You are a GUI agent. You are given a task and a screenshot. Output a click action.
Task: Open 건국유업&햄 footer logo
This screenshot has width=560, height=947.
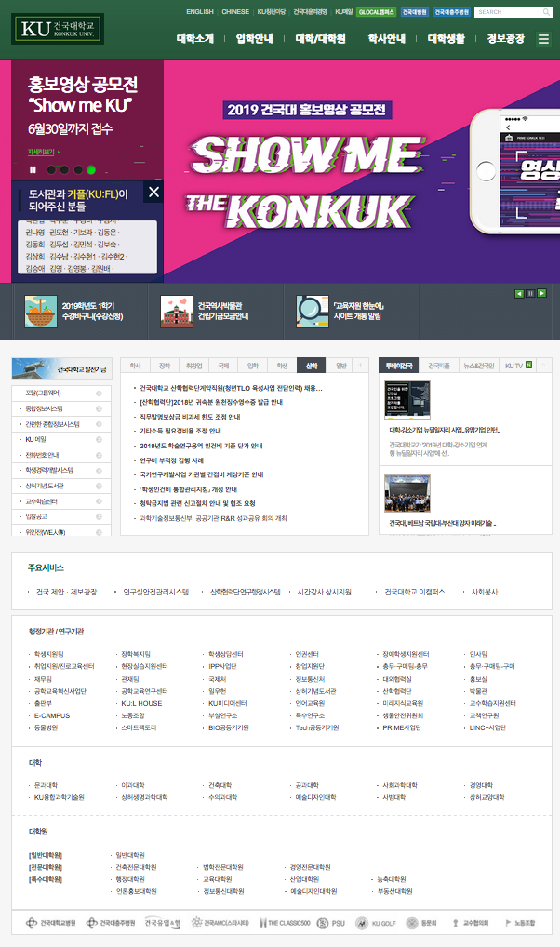[x=163, y=923]
